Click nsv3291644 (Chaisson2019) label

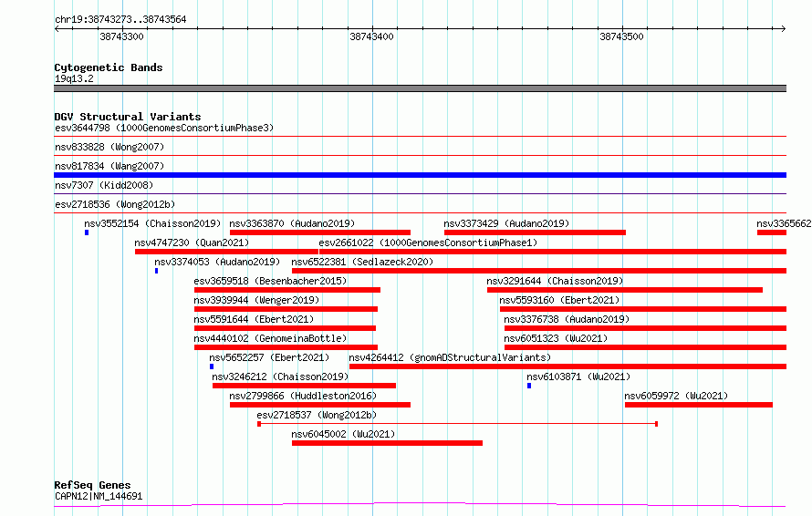(x=555, y=281)
